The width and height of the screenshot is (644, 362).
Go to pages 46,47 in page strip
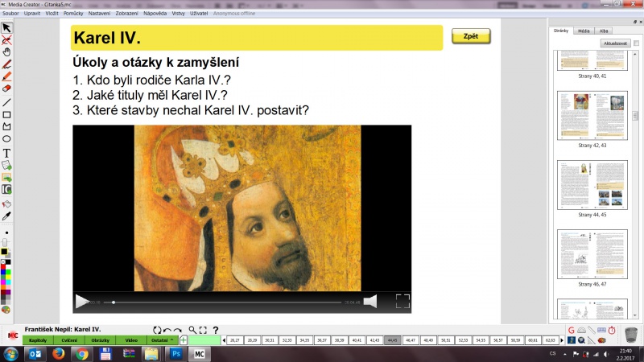[x=411, y=340]
